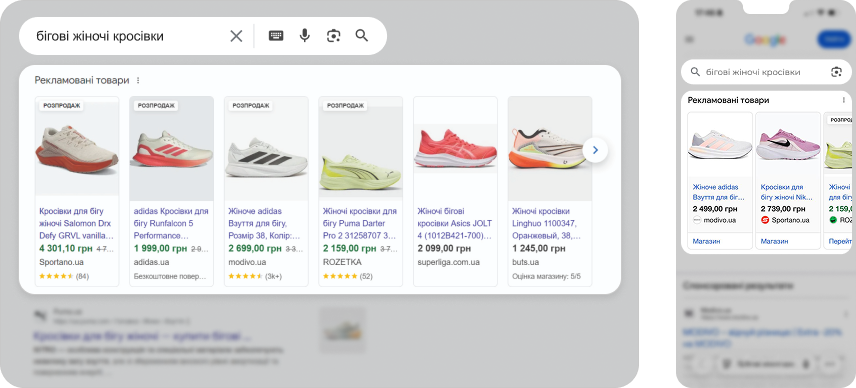Click the superliga.com.ua seller name
856x388 pixels.
(x=448, y=262)
